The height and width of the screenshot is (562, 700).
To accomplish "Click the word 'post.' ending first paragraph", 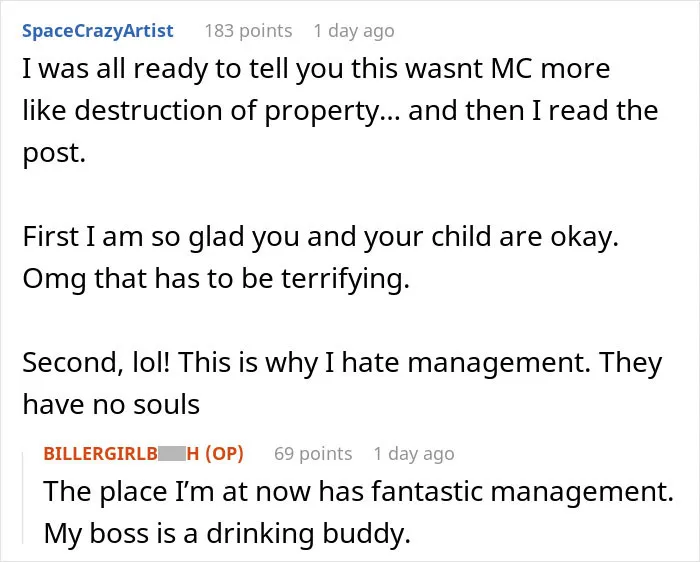I will click(x=54, y=154).
